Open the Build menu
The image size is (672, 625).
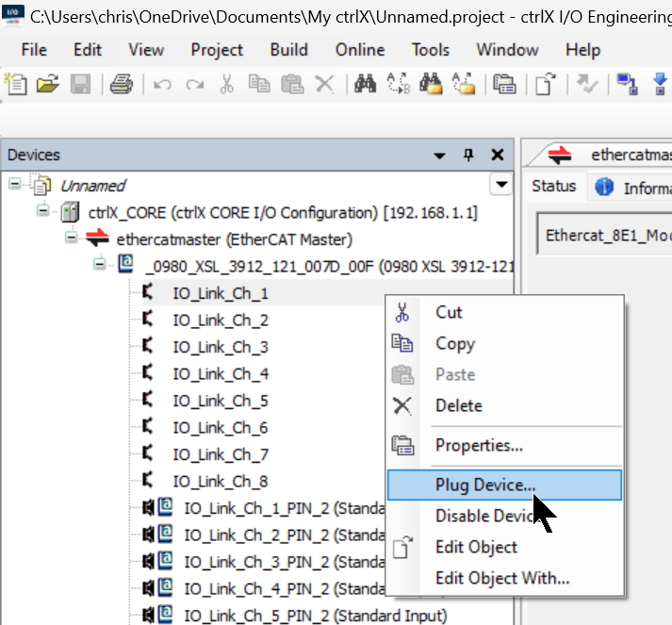(288, 50)
